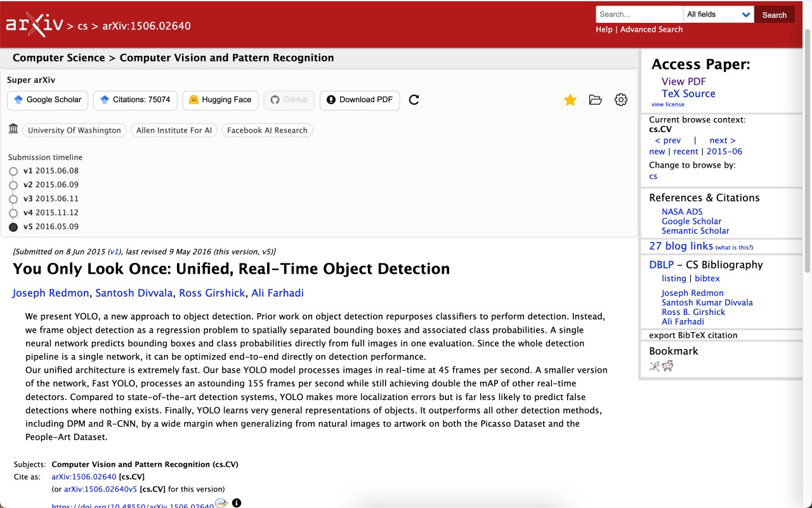The image size is (812, 508).
Task: Open the DBLP link
Action: 661,265
